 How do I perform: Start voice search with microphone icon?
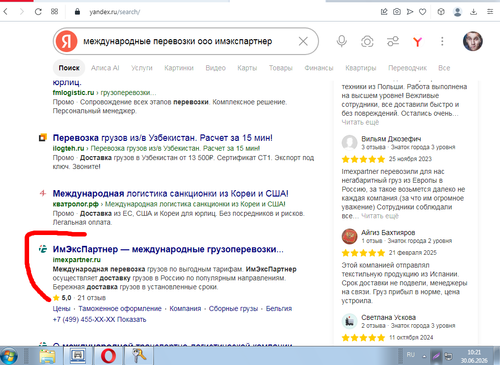[341, 41]
